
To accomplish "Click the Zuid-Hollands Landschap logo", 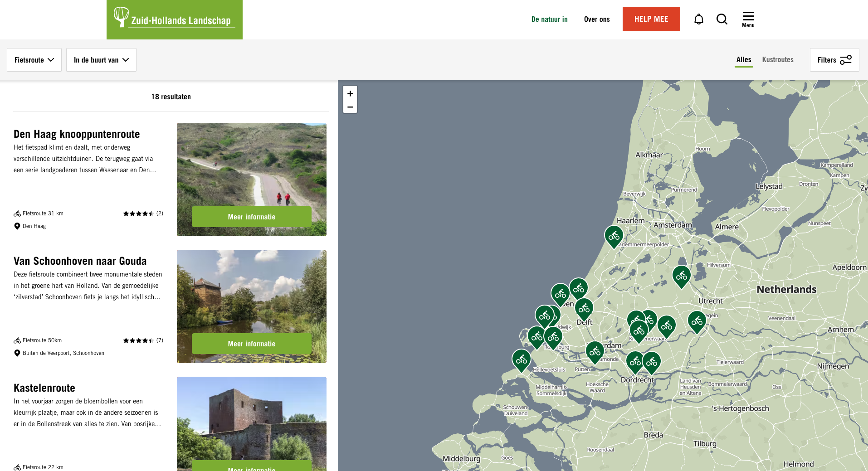I will coord(174,19).
